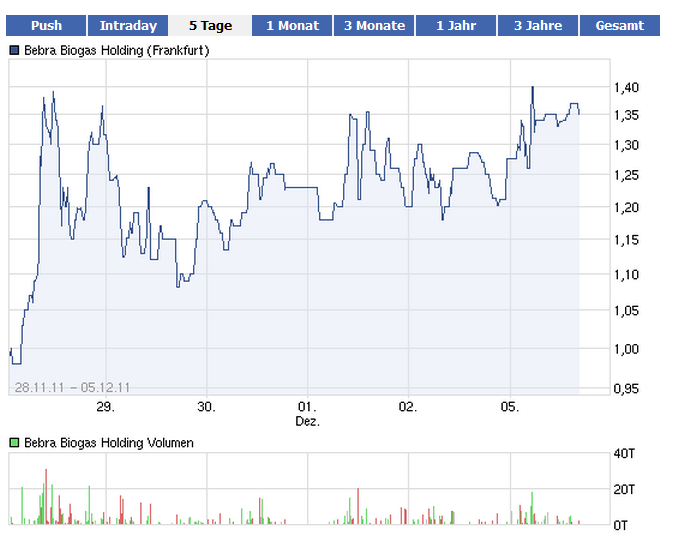Viewport: 674px width, 538px height.
Task: Open the Intraday chart tab
Action: click(x=128, y=25)
